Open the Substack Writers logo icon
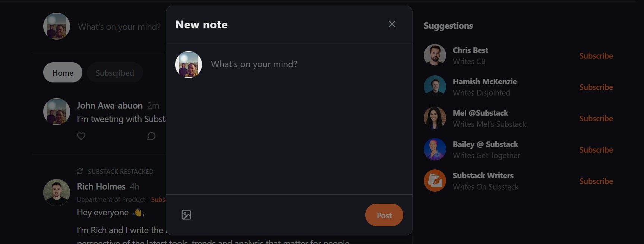Image resolution: width=644 pixels, height=244 pixels. pos(435,181)
